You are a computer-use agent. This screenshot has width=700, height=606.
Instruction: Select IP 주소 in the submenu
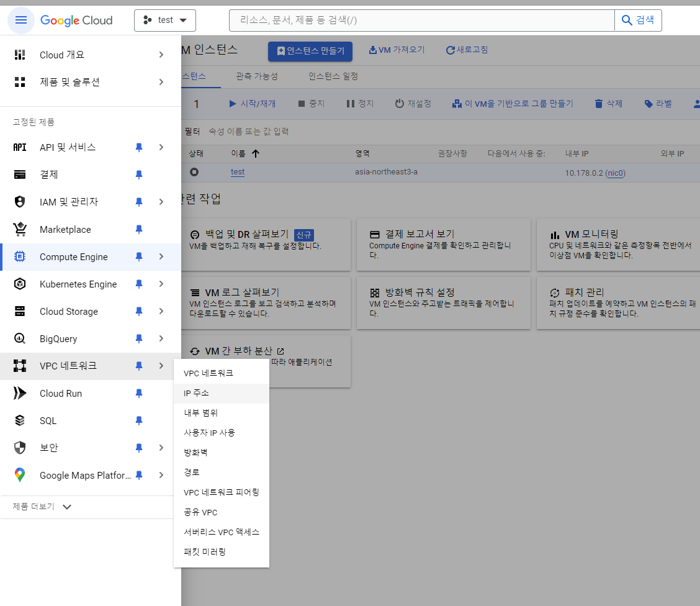[222, 393]
